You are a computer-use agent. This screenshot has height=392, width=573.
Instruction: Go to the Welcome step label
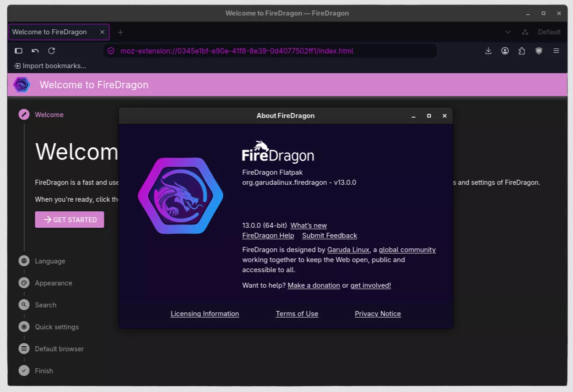point(49,114)
